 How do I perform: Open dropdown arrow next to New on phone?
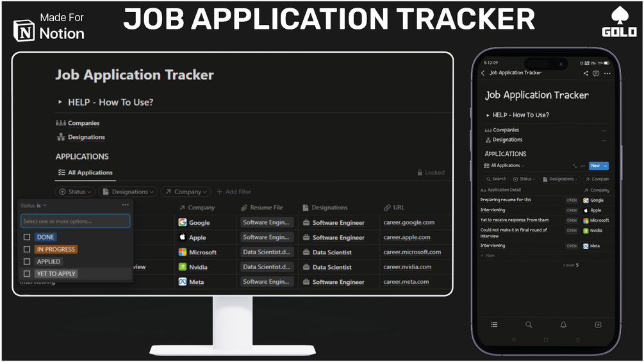[x=606, y=166]
